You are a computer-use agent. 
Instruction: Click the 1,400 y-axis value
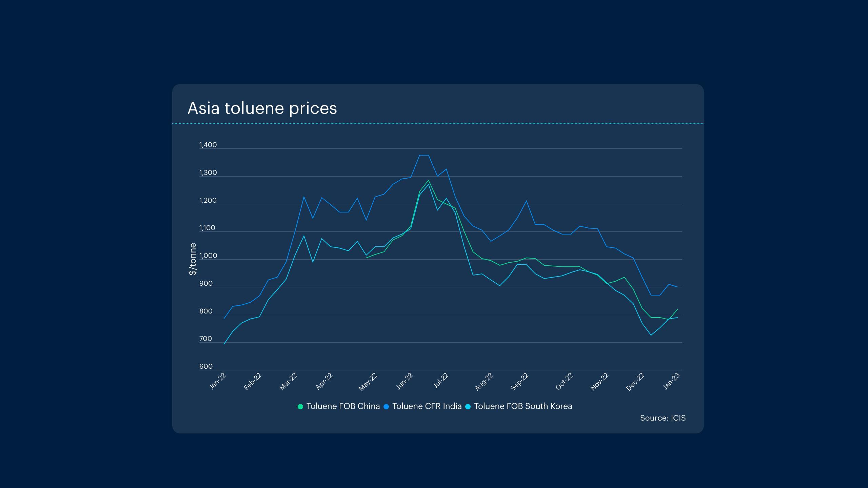tap(208, 145)
